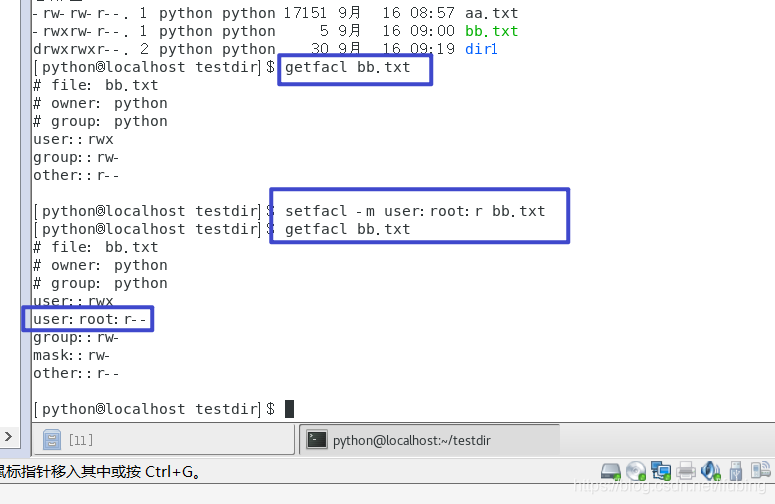Click the aa.txt filename in listing

[491, 13]
